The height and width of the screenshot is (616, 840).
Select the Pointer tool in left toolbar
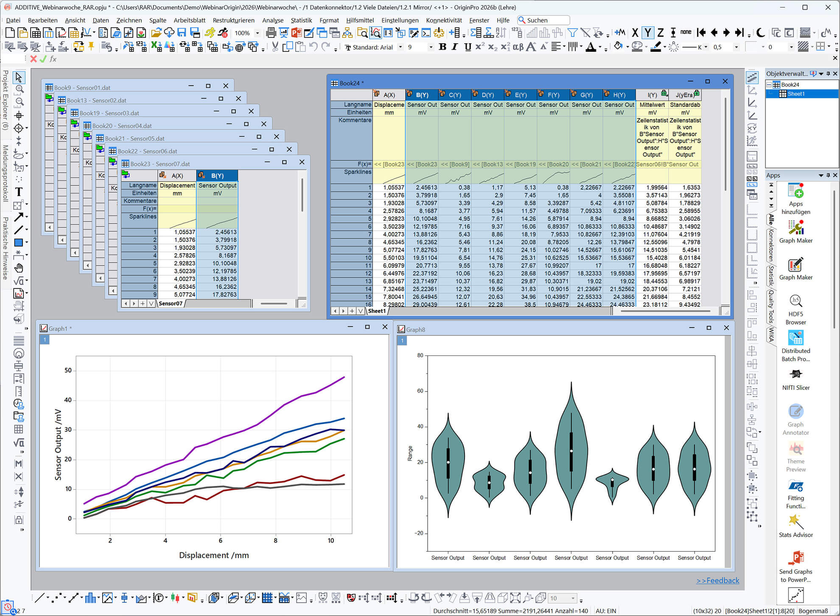(x=18, y=77)
